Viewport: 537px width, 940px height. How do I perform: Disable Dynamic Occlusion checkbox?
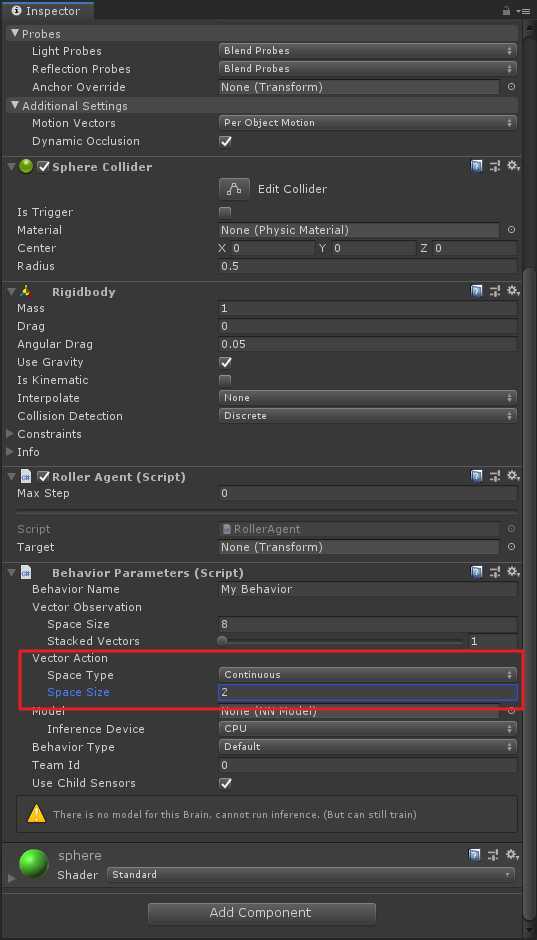[x=225, y=141]
